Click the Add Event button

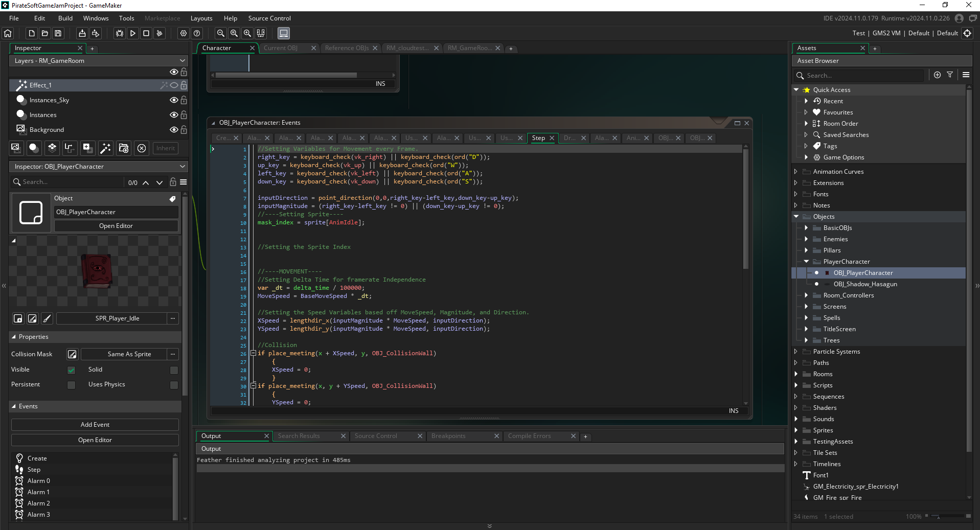pyautogui.click(x=95, y=425)
